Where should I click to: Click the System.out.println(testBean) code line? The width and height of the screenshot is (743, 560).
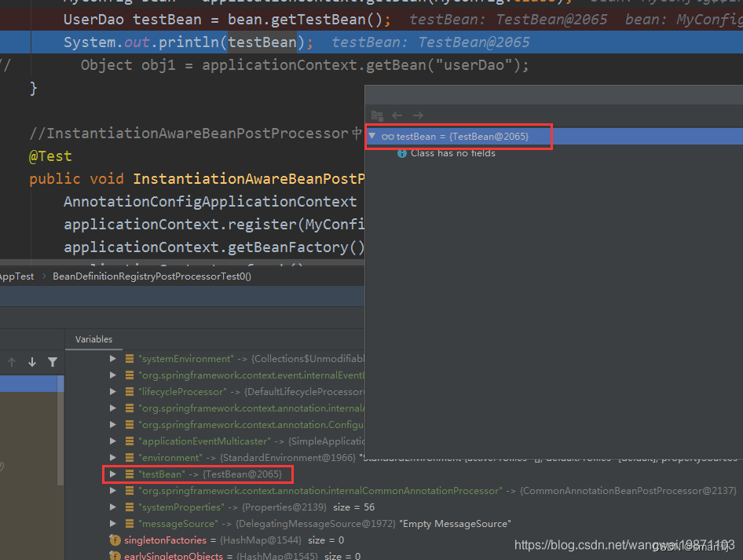point(188,42)
